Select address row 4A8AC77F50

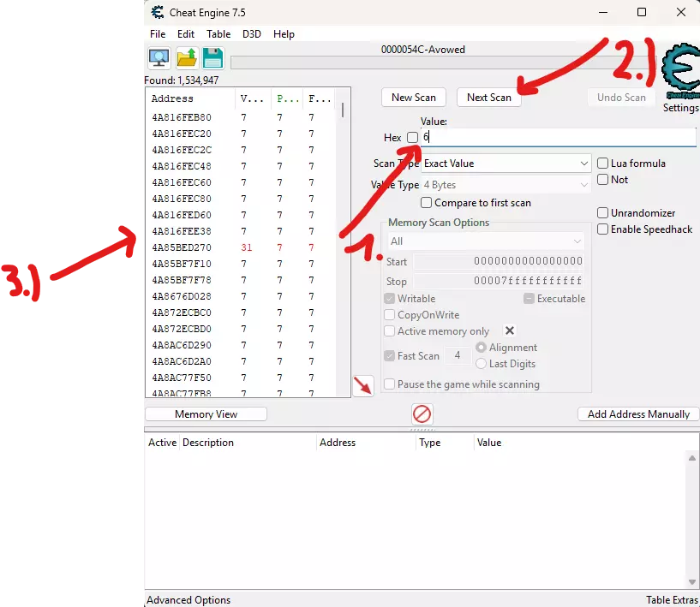[x=240, y=378]
